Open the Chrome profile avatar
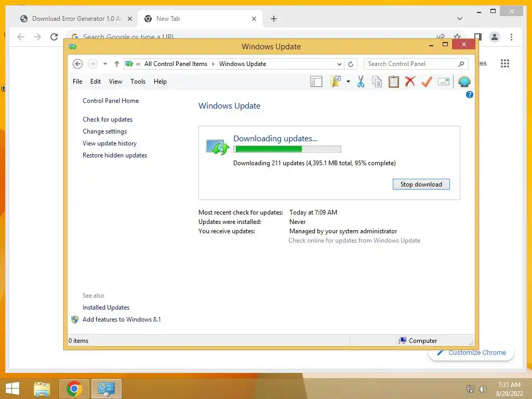The image size is (532, 399). tap(495, 37)
